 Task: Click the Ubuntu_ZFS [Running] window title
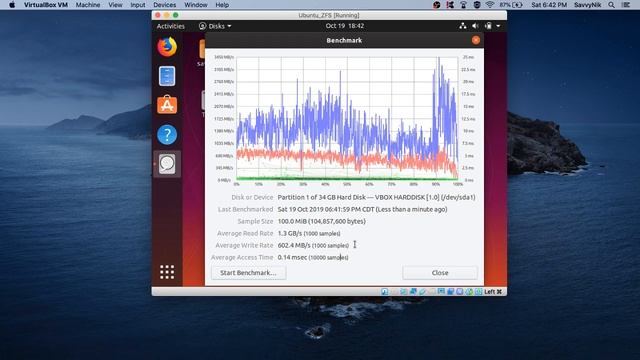tap(329, 15)
